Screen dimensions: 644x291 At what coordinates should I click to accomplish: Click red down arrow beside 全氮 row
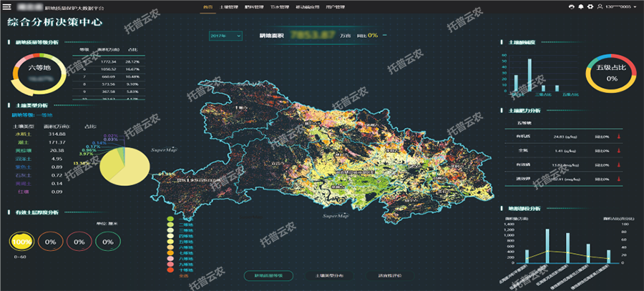(x=618, y=152)
